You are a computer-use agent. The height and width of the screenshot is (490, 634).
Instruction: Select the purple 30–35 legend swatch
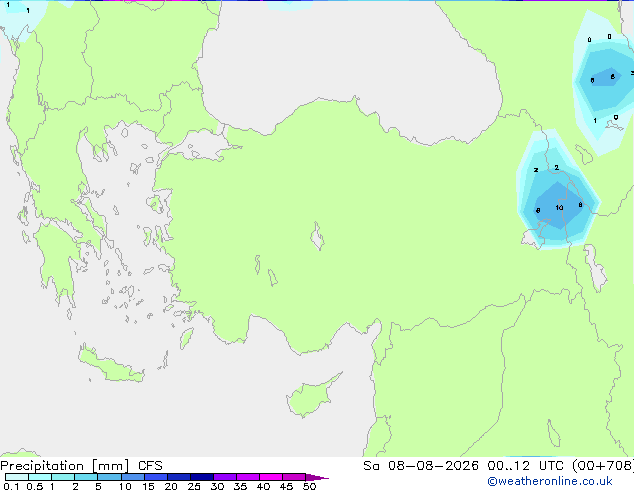(x=224, y=477)
